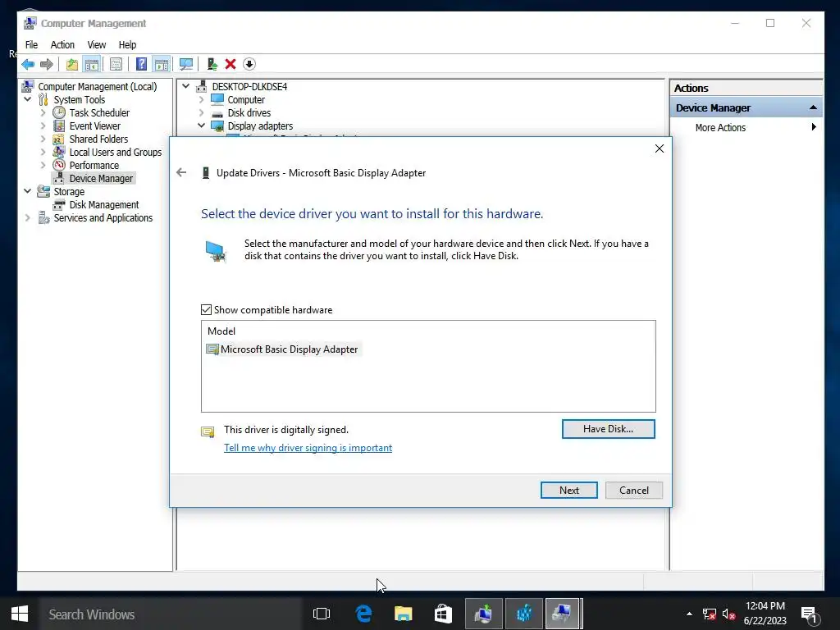This screenshot has height=630, width=840.
Task: Click Update device driver toolbar icon
Action: (x=212, y=64)
